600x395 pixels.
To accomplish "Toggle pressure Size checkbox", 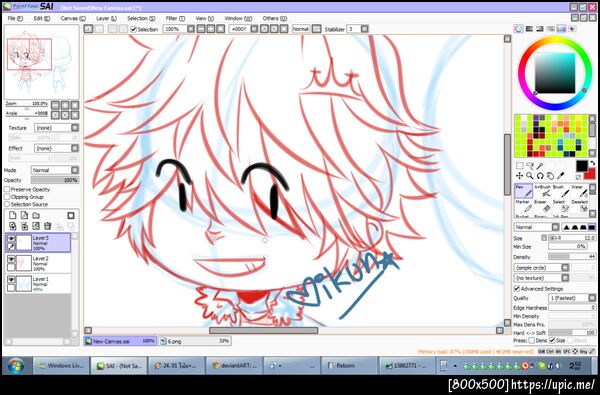I will click(x=552, y=340).
